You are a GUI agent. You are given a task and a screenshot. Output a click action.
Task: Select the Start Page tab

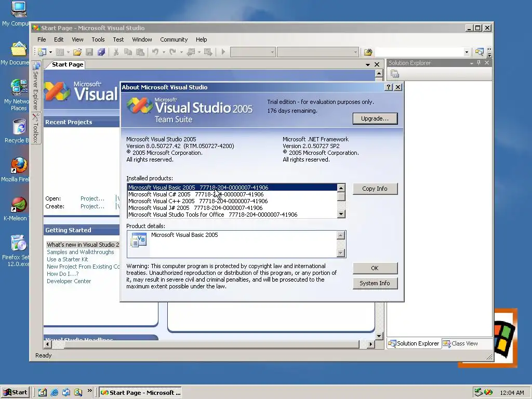[67, 64]
